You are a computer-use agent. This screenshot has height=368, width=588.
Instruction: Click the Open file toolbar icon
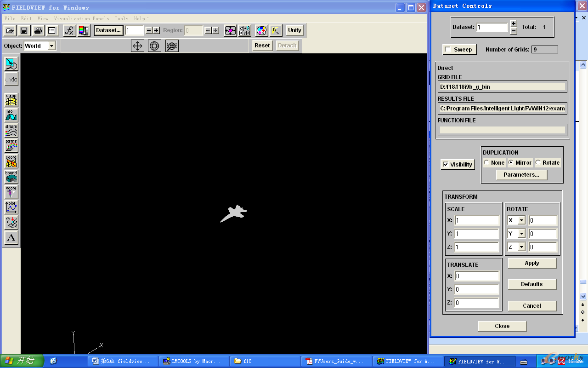point(10,30)
